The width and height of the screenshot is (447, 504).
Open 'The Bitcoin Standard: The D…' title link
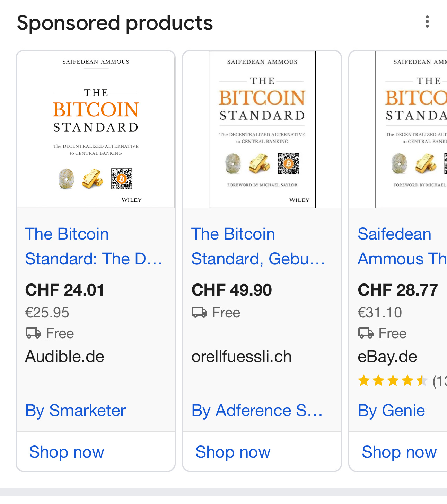94,246
